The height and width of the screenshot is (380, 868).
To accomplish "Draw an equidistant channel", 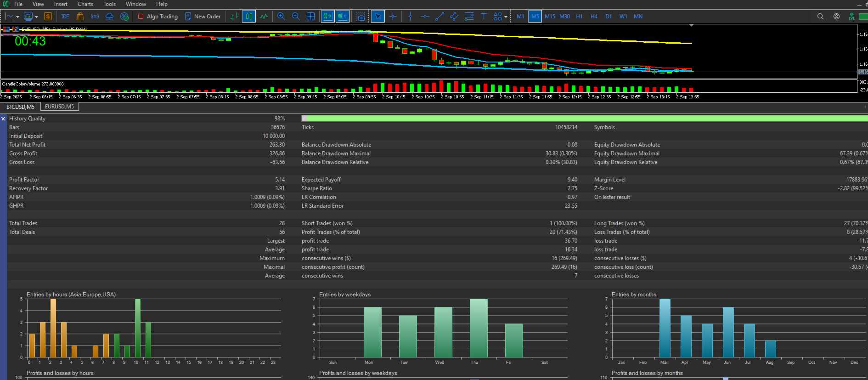I will pos(454,17).
